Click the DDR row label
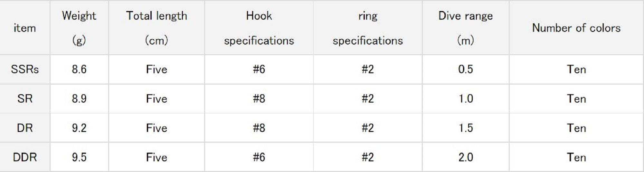644x172 pixels. click(25, 157)
